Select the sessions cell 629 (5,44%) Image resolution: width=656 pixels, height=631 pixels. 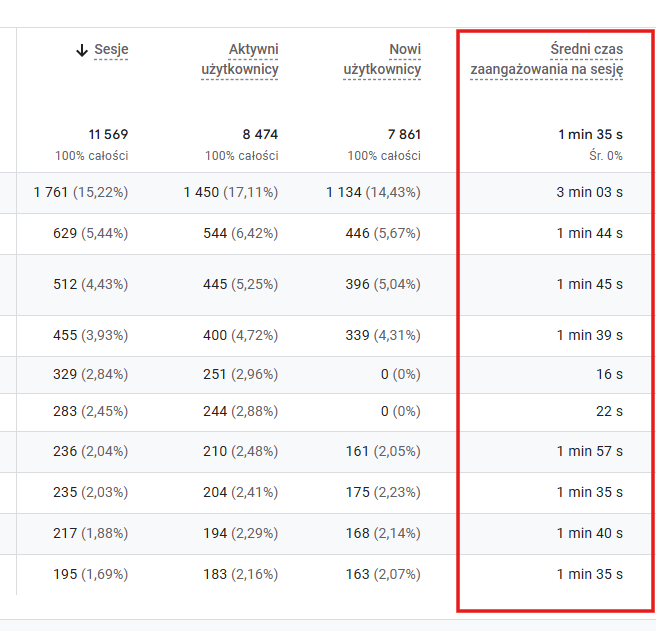click(90, 233)
